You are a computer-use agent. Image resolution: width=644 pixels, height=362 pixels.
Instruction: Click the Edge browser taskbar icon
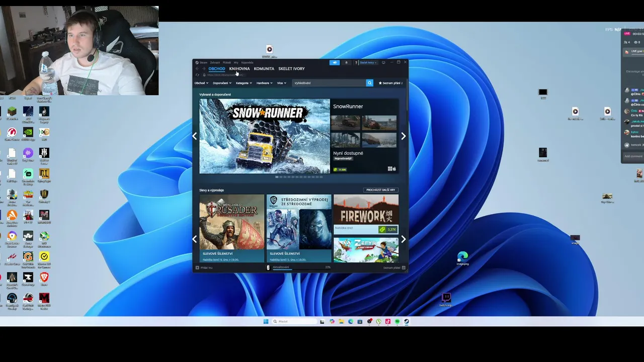click(x=351, y=321)
